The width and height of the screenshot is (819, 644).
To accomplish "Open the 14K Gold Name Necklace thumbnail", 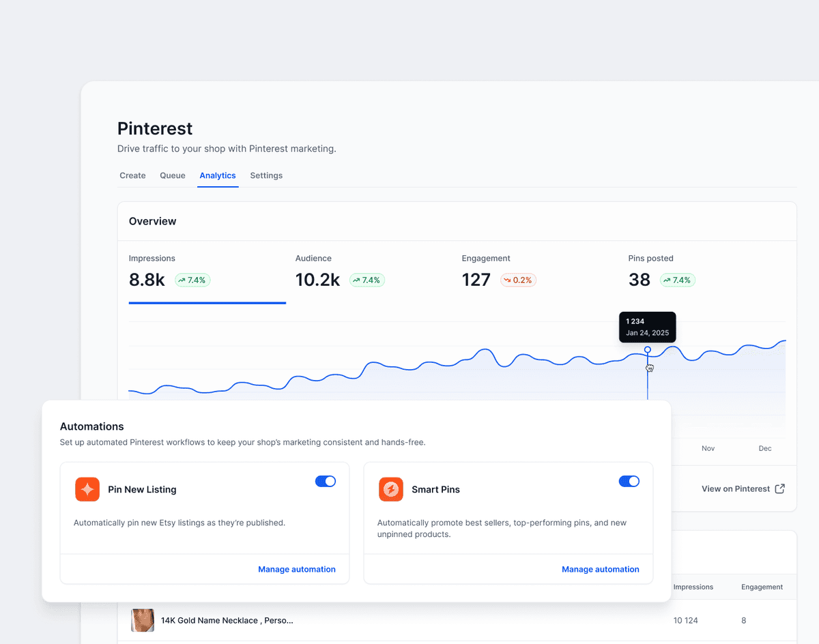I will click(x=143, y=620).
